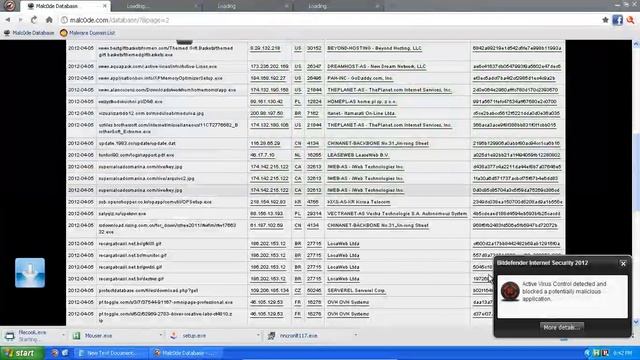Open the setup.exe download item
This screenshot has height=360, width=640.
coord(194,336)
